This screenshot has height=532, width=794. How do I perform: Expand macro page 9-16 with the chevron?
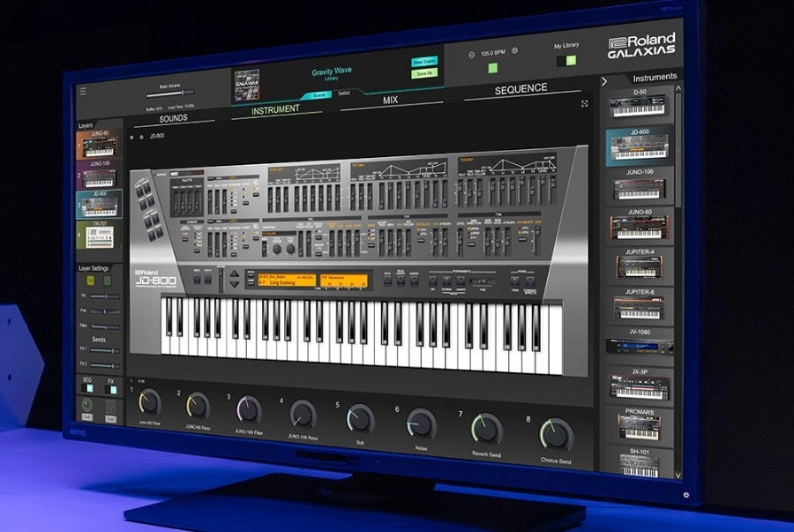[131, 380]
